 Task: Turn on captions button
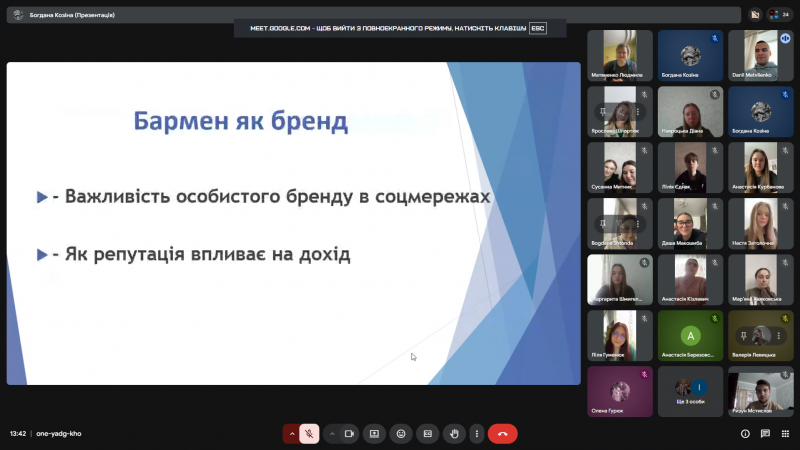click(x=427, y=434)
